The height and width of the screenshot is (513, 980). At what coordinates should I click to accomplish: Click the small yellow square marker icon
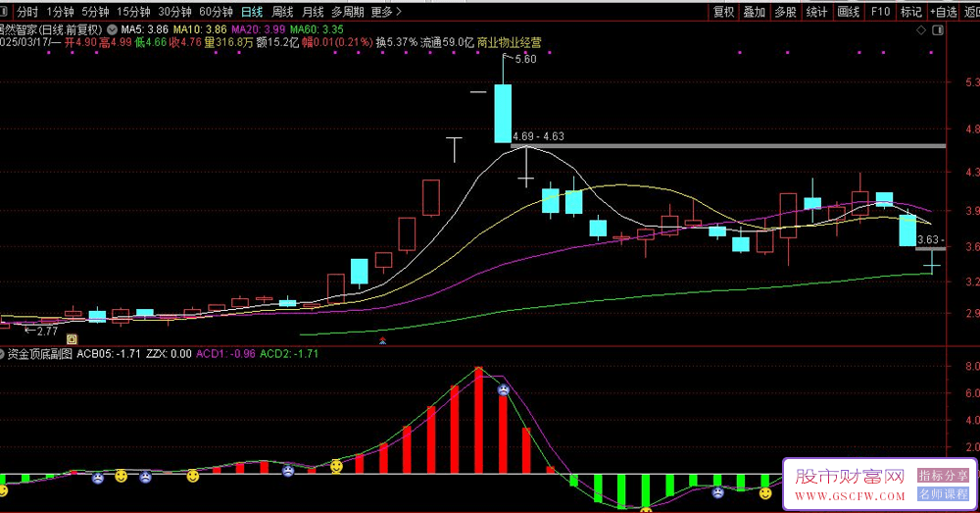[72, 339]
